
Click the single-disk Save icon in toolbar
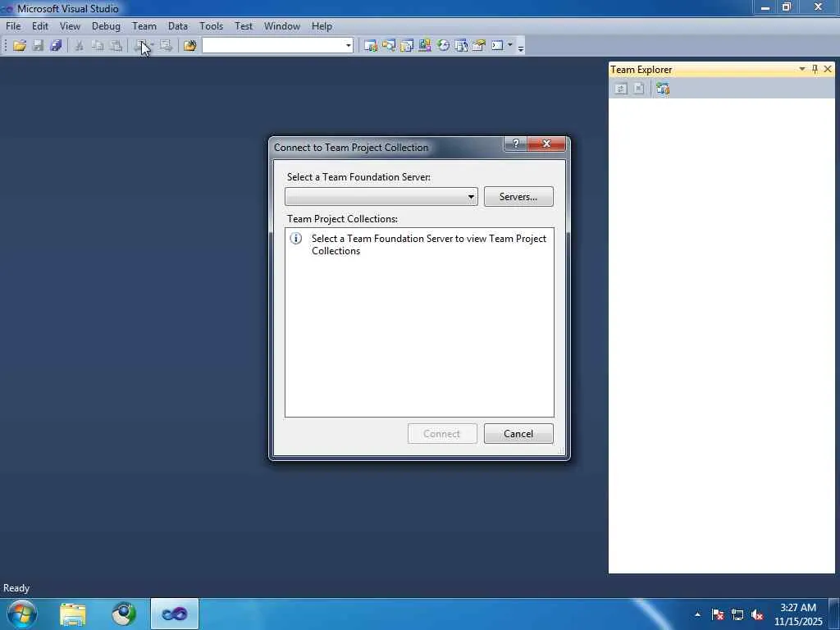[38, 46]
